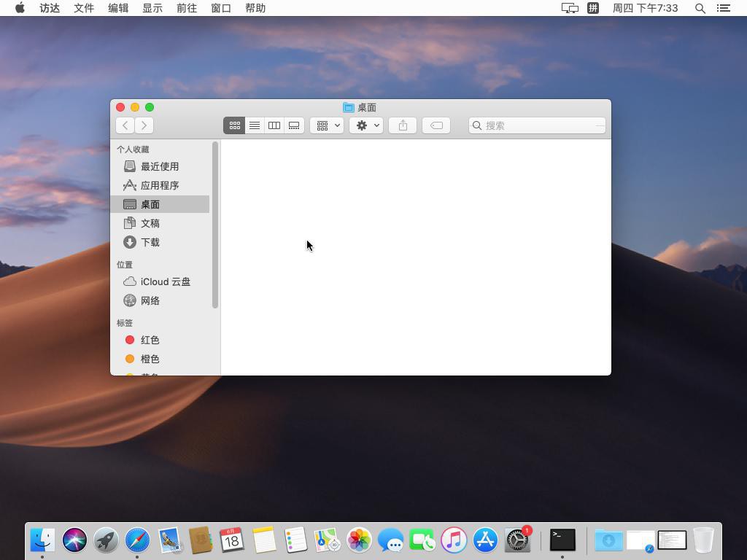747x560 pixels.
Task: Click the screen mirroring menu bar icon
Action: (x=570, y=8)
